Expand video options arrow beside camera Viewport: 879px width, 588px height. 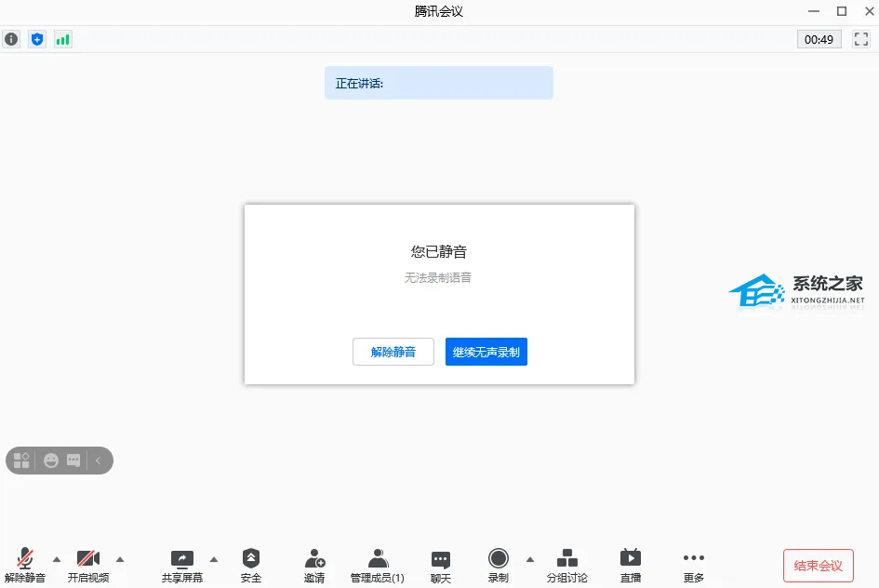[120, 559]
